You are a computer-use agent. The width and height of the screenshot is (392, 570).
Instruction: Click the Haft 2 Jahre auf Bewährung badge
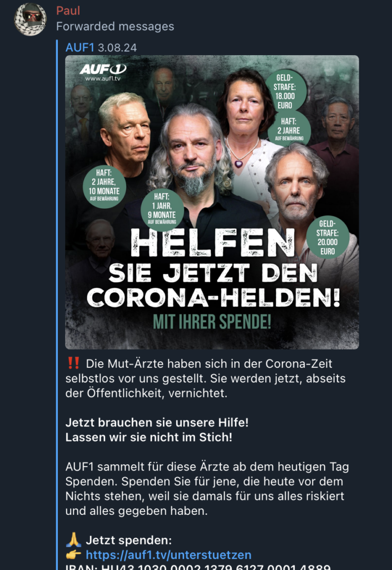(x=289, y=129)
